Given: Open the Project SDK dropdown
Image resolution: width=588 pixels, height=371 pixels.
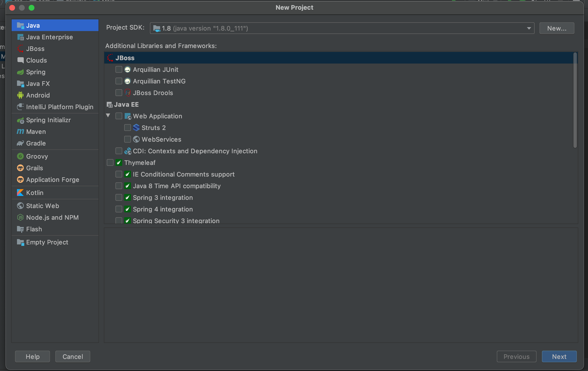Looking at the screenshot, I should (342, 28).
